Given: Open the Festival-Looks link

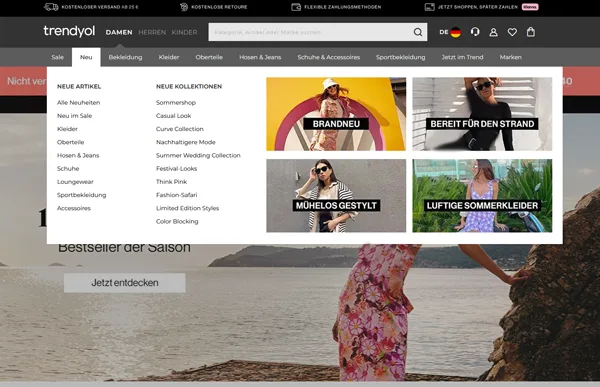Looking at the screenshot, I should [x=176, y=168].
